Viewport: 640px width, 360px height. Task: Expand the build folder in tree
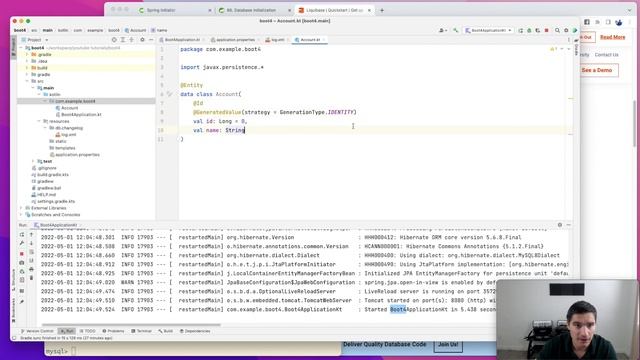click(27, 68)
